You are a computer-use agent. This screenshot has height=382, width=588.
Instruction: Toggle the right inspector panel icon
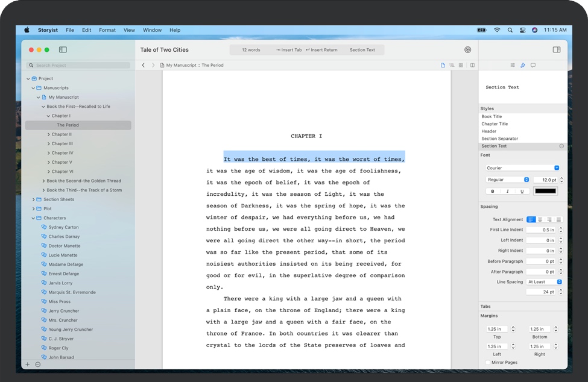pos(556,50)
